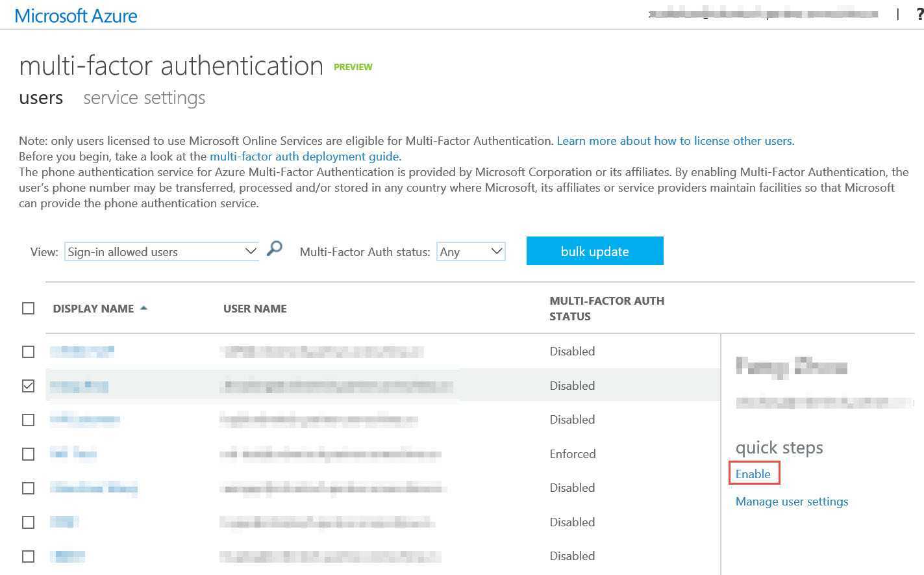Open the Sign-in allowed users dropdown
The height and width of the screenshot is (575, 924).
[x=161, y=252]
